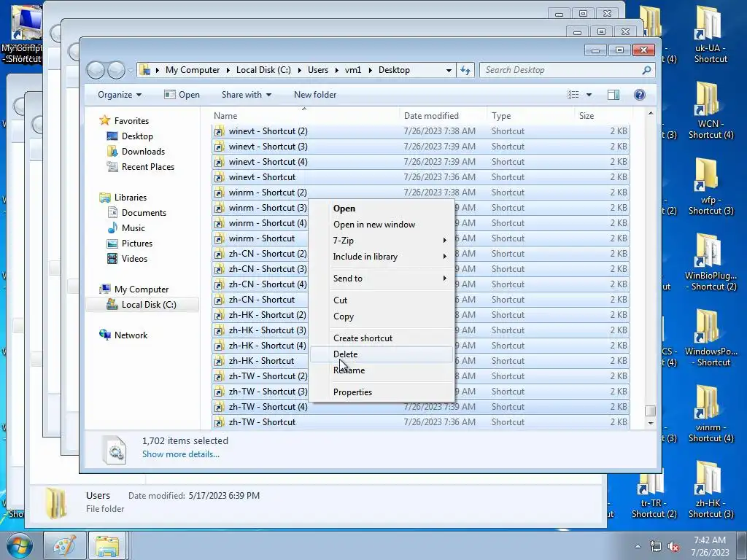747x560 pixels.
Task: Open the Send to submenu
Action: pyautogui.click(x=381, y=279)
